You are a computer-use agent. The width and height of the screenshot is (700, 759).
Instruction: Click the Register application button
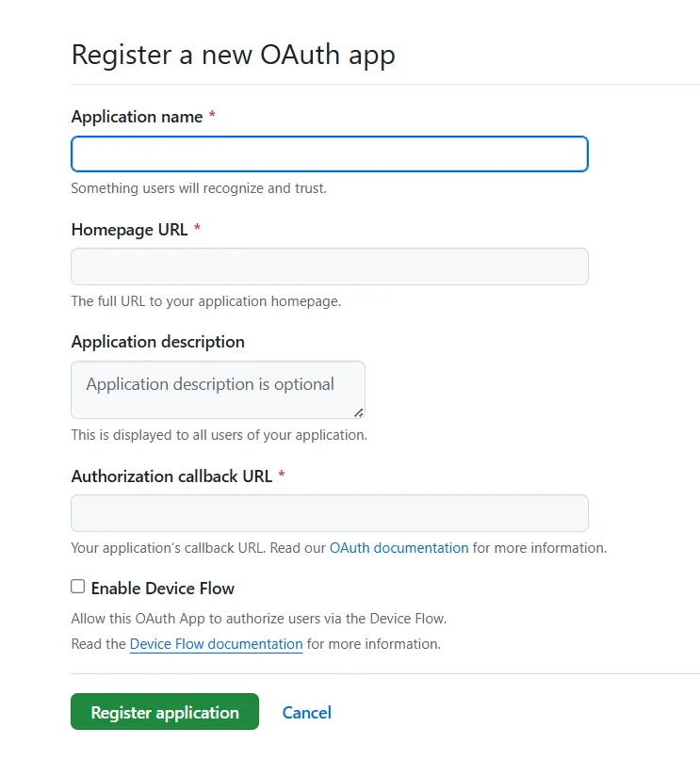click(x=164, y=711)
